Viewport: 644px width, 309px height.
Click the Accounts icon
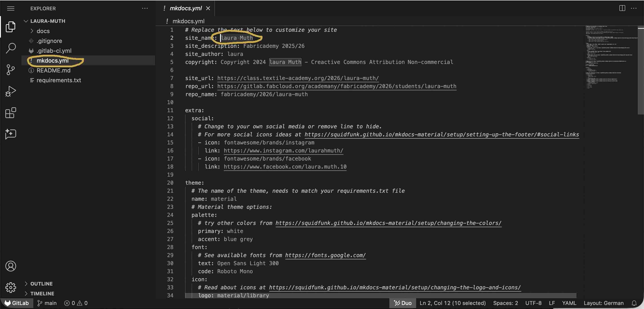11,266
